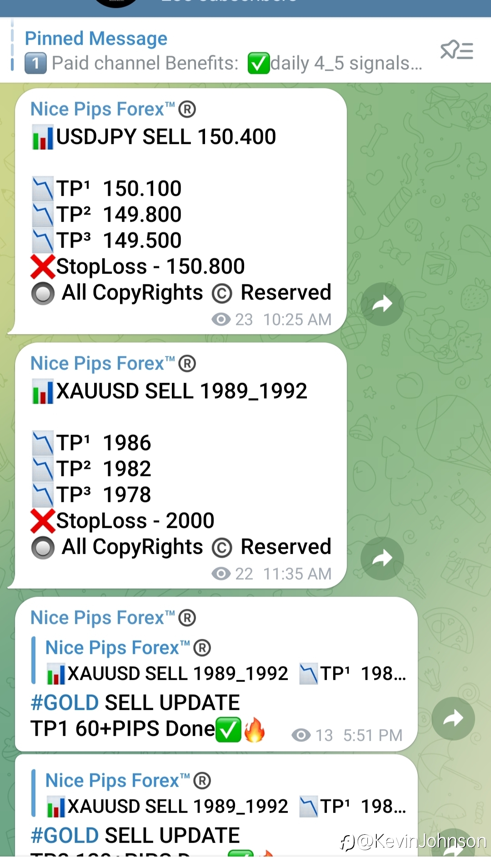Forward the TP1 60+PIPS Done update
The image size is (491, 868).
pos(453,718)
